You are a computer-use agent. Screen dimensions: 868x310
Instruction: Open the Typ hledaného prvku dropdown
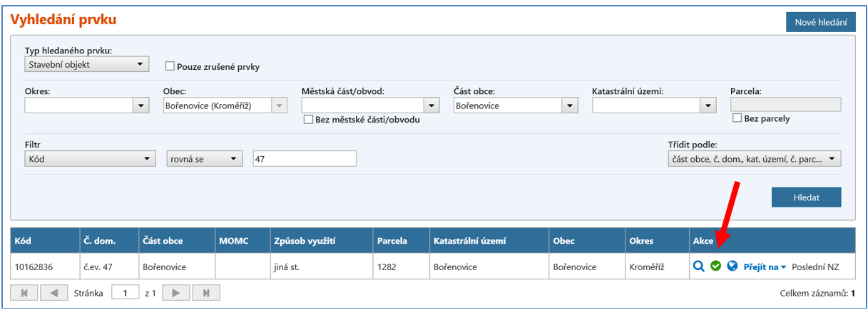(87, 64)
